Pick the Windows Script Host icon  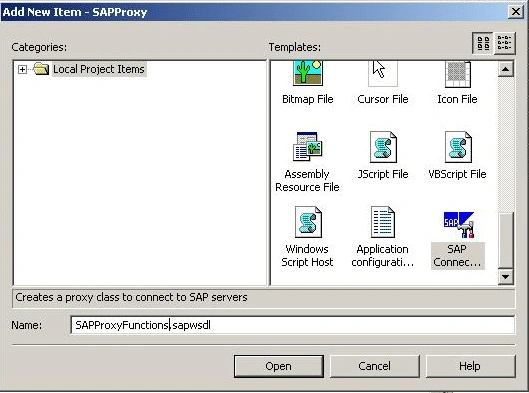pyautogui.click(x=308, y=222)
